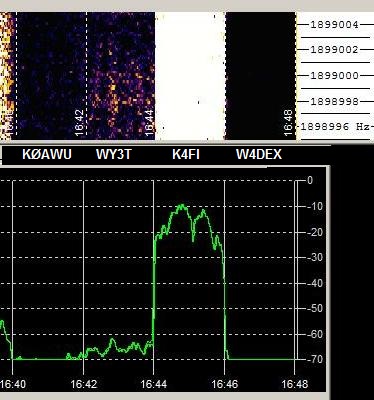The height and width of the screenshot is (400, 374).
Task: Click the 16:44 time label under the graph
Action: click(154, 384)
